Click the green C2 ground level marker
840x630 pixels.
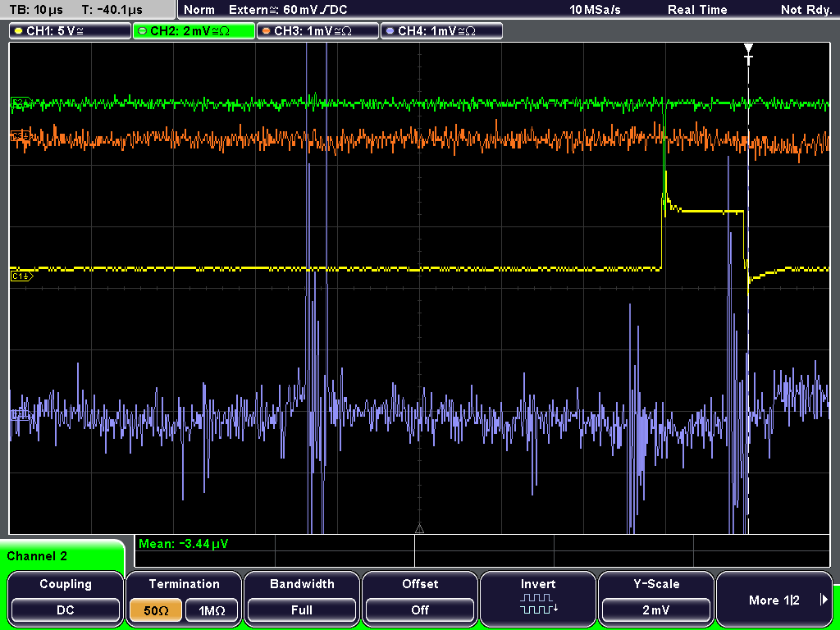click(x=21, y=103)
